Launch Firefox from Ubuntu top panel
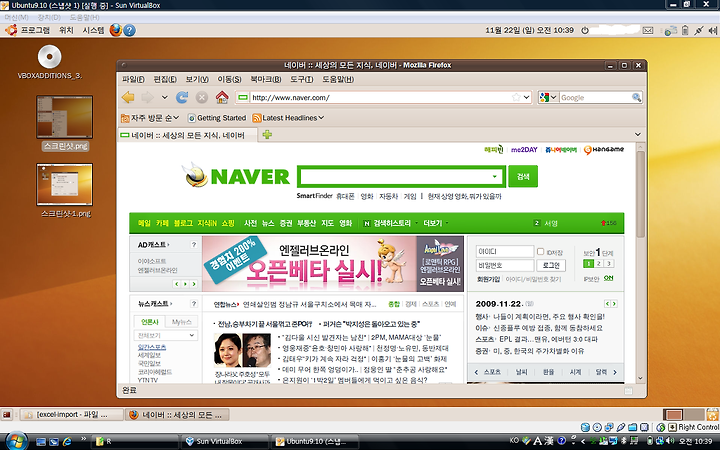Screen dimensions: 720x450 click(x=116, y=30)
